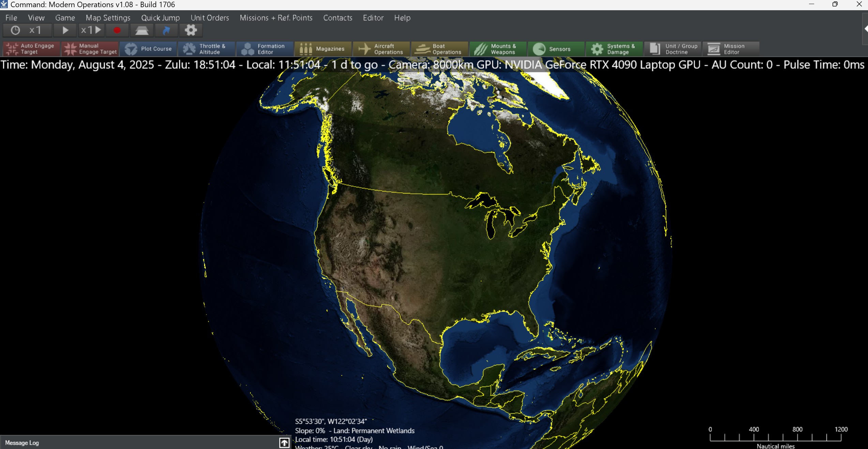The width and height of the screenshot is (868, 449).
Task: Open Missions + Ref. Points menu
Action: [x=276, y=18]
